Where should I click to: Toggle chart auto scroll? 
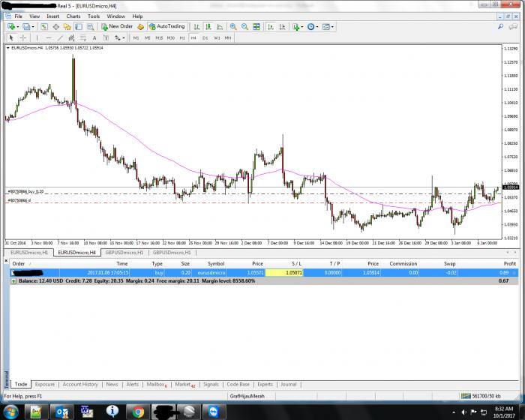pos(271,26)
